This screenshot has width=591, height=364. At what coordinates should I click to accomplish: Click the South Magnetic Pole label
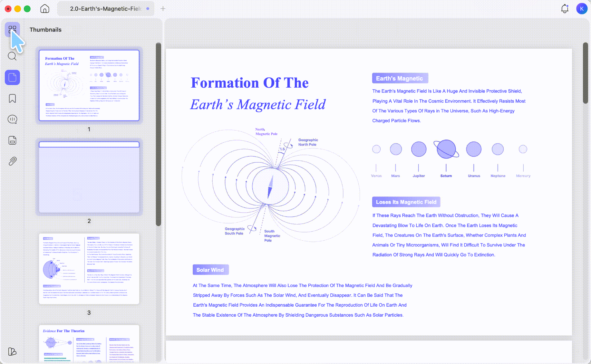pos(272,236)
